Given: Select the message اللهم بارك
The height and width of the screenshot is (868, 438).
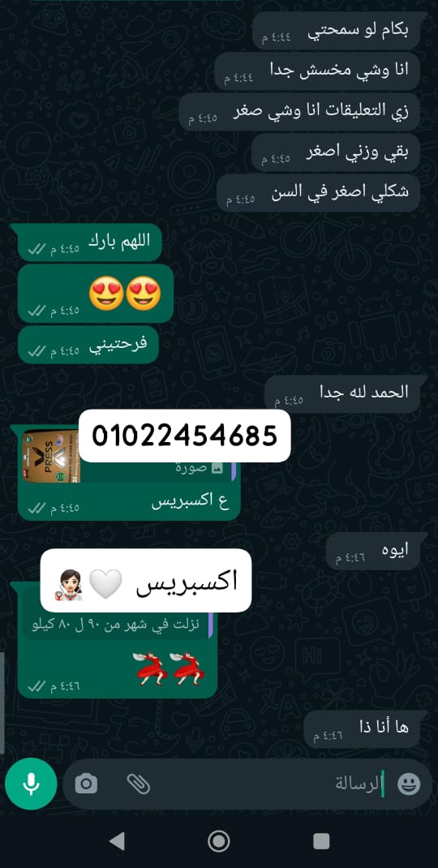Looking at the screenshot, I should tap(90, 242).
